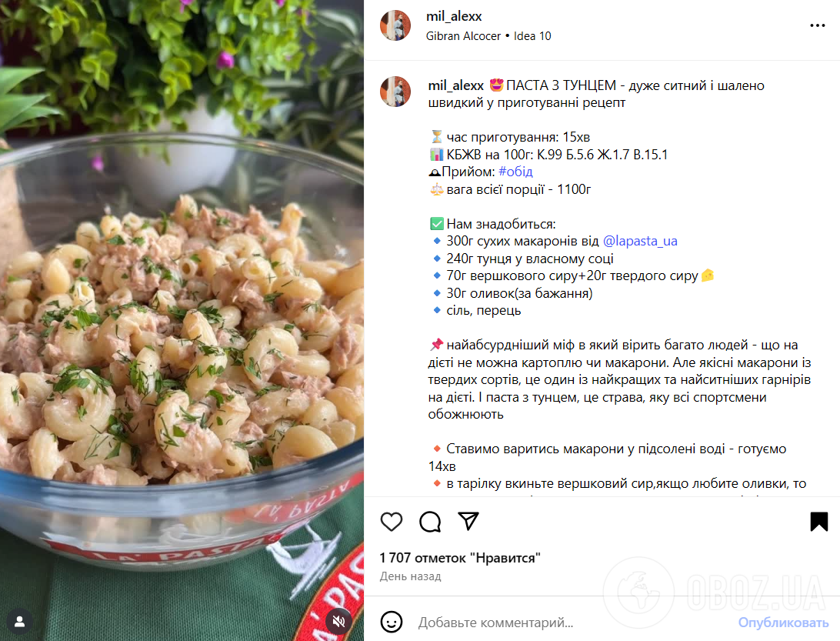Open the three-dots more options menu
Screen dimensions: 840x641
(817, 25)
